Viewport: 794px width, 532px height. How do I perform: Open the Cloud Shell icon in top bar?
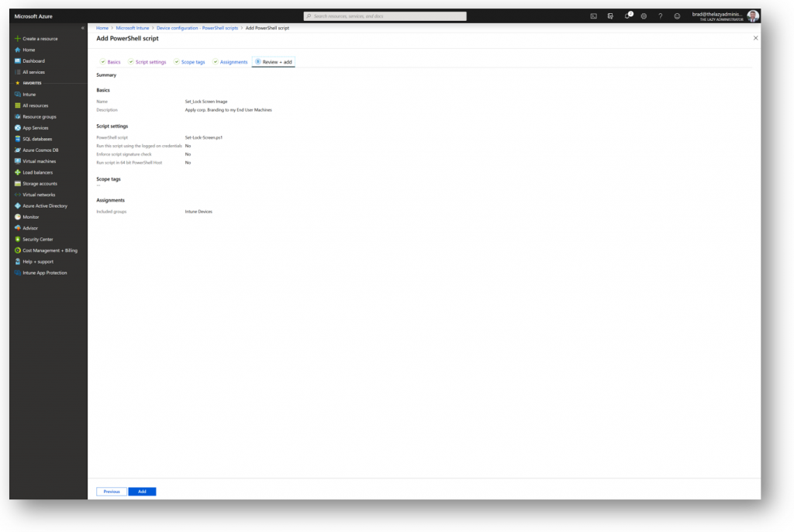(x=593, y=16)
